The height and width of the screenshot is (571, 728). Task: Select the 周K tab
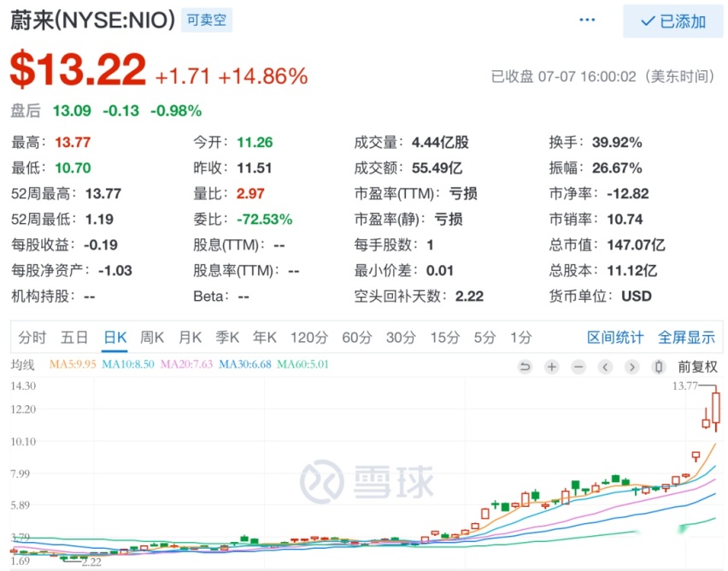click(x=152, y=338)
